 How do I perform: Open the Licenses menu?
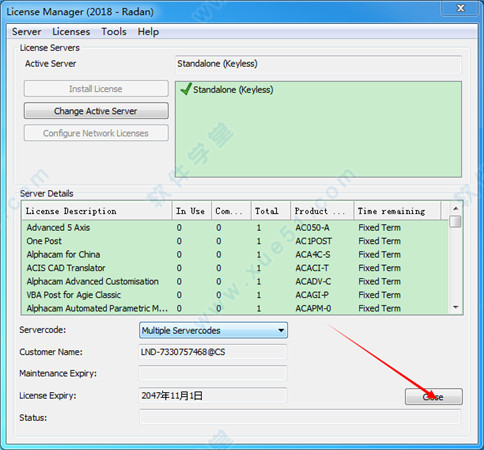(71, 32)
